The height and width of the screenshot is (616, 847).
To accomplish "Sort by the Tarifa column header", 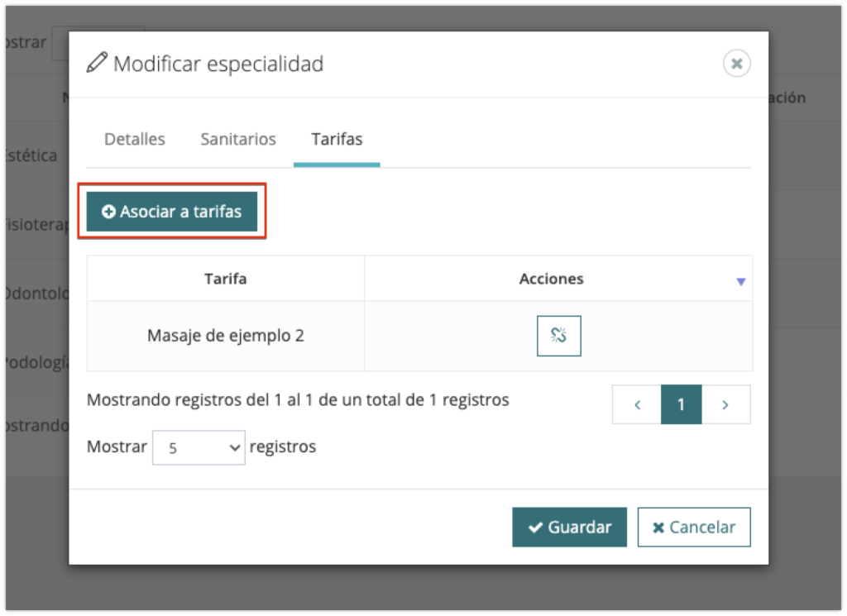I will 225,279.
